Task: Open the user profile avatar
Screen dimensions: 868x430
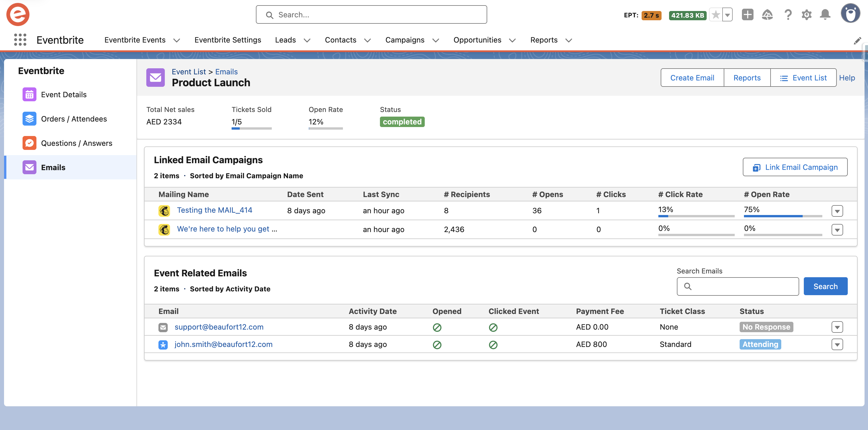Action: (850, 14)
